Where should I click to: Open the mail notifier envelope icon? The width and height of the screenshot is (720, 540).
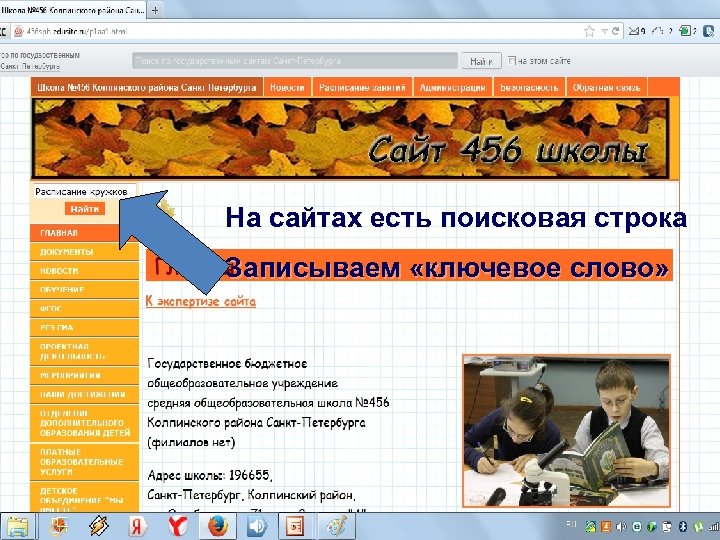(x=634, y=31)
